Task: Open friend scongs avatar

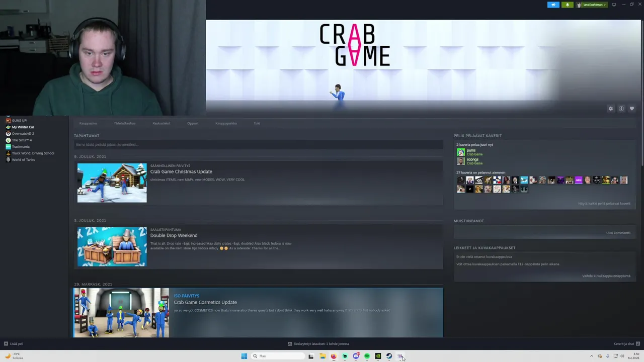Action: click(x=461, y=161)
